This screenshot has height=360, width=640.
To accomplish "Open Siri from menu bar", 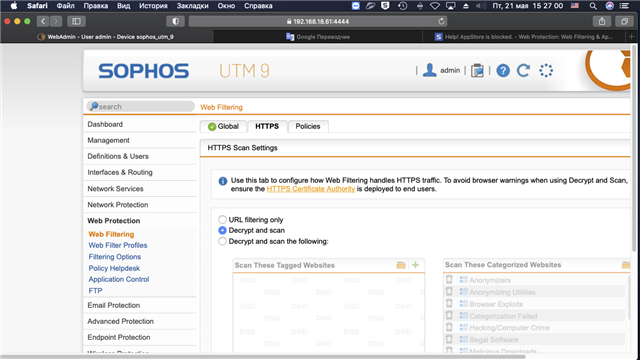I will 609,6.
